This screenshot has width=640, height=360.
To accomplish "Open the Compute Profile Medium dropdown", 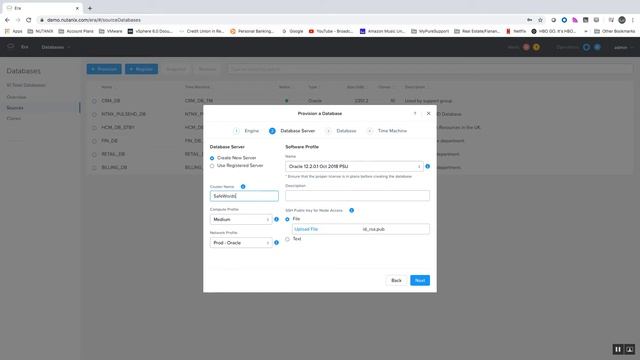I will 241,220.
